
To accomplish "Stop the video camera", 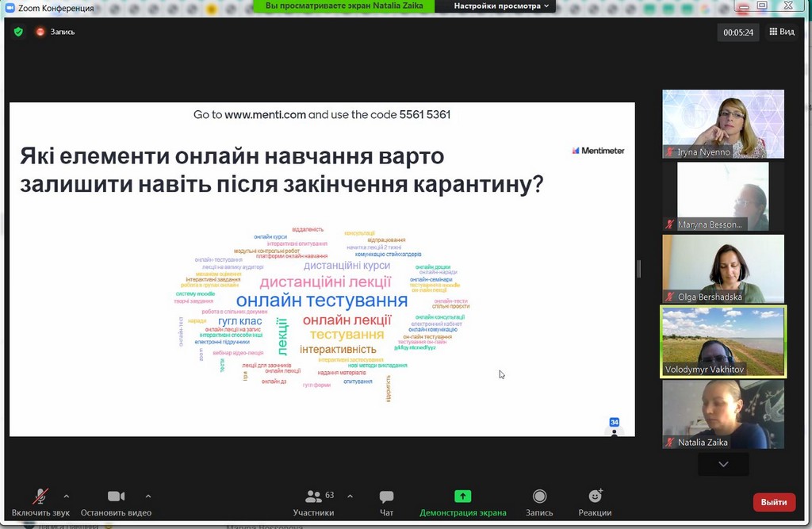I will pos(116,496).
